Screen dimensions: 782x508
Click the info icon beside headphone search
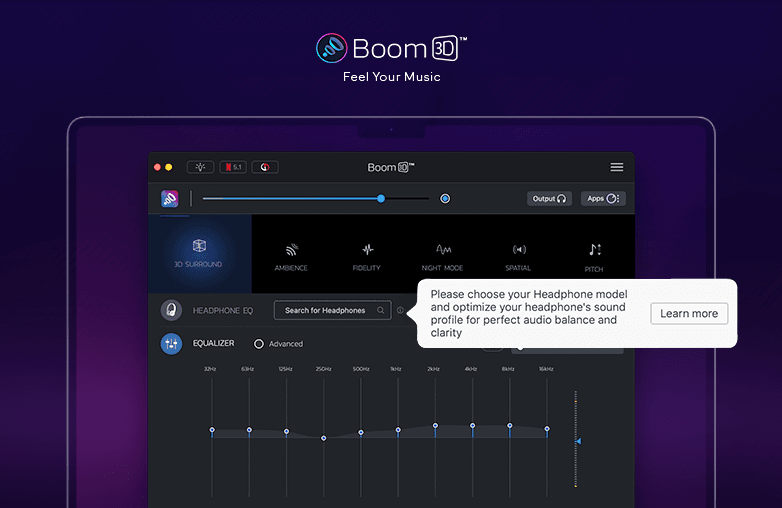click(x=400, y=310)
